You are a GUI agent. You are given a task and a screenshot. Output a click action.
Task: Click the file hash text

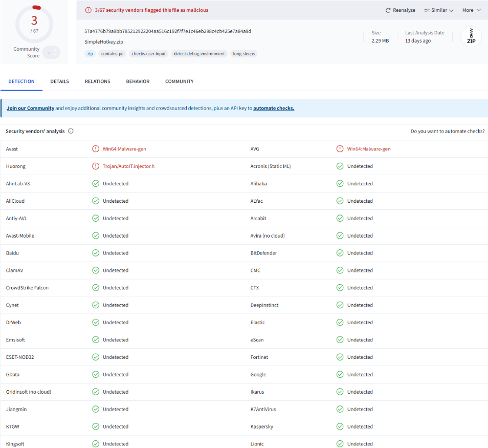pyautogui.click(x=168, y=31)
